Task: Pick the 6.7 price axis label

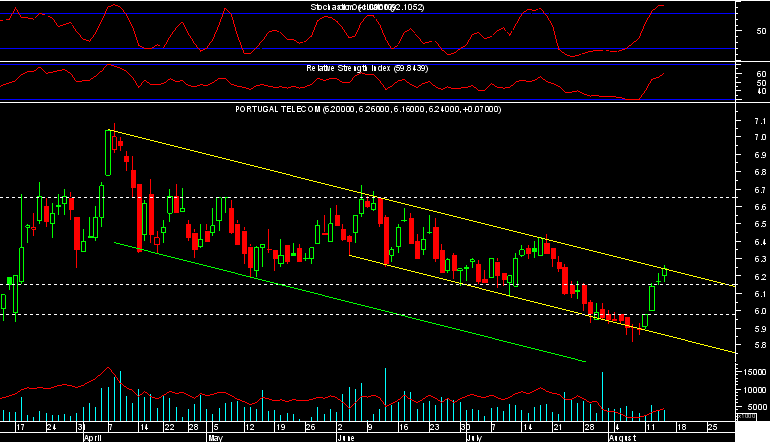Action: 760,190
